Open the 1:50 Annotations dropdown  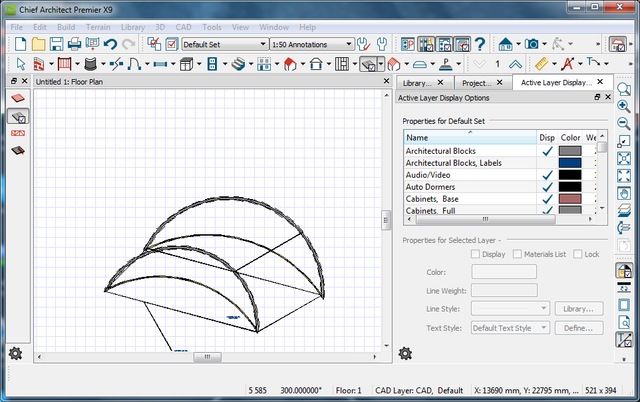pyautogui.click(x=312, y=44)
